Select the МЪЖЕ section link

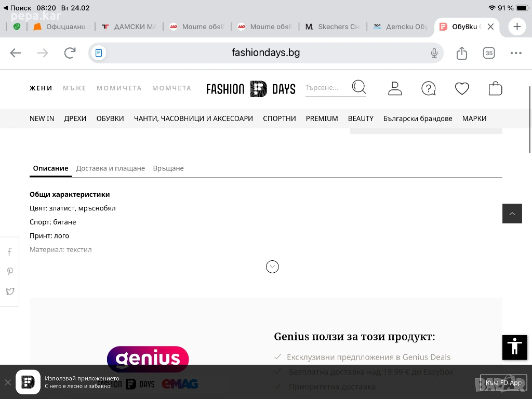74,88
